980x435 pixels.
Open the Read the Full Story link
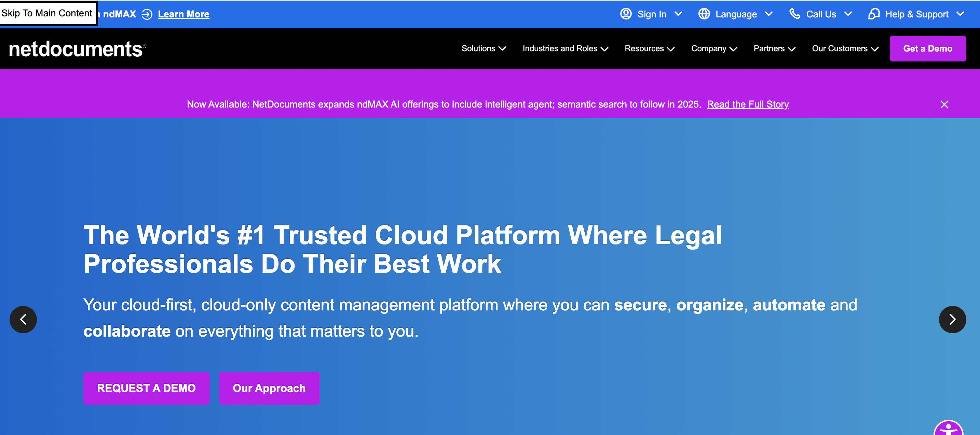tap(748, 104)
